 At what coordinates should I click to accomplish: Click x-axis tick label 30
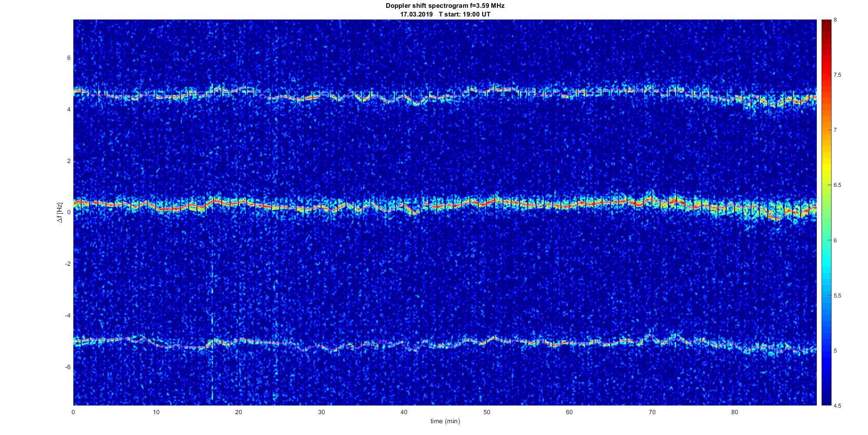point(321,412)
